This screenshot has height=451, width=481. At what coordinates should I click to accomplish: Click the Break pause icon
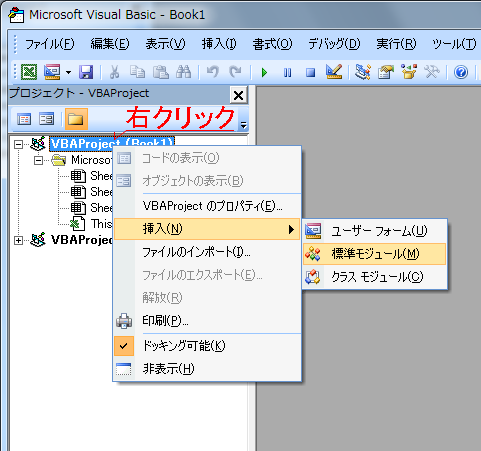pos(287,72)
